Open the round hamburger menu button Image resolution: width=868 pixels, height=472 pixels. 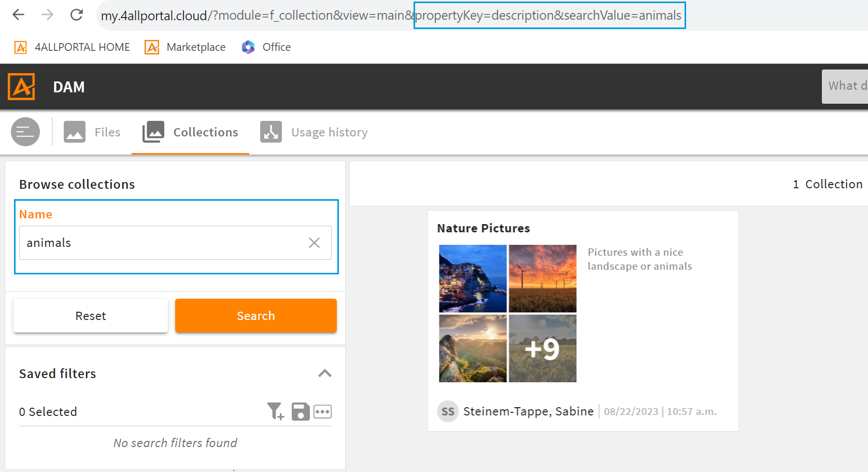[x=25, y=132]
